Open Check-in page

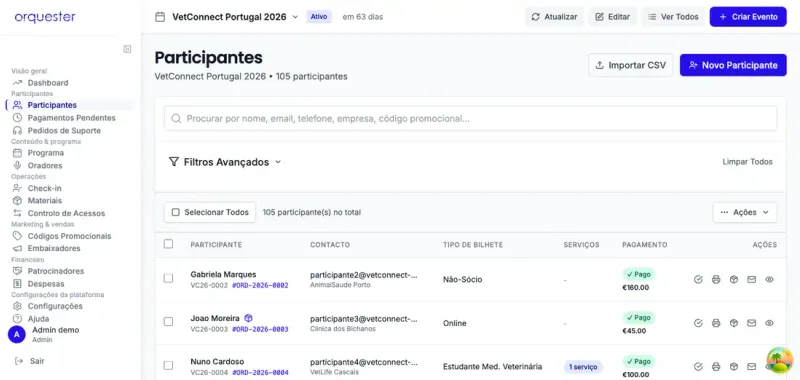[x=44, y=188]
